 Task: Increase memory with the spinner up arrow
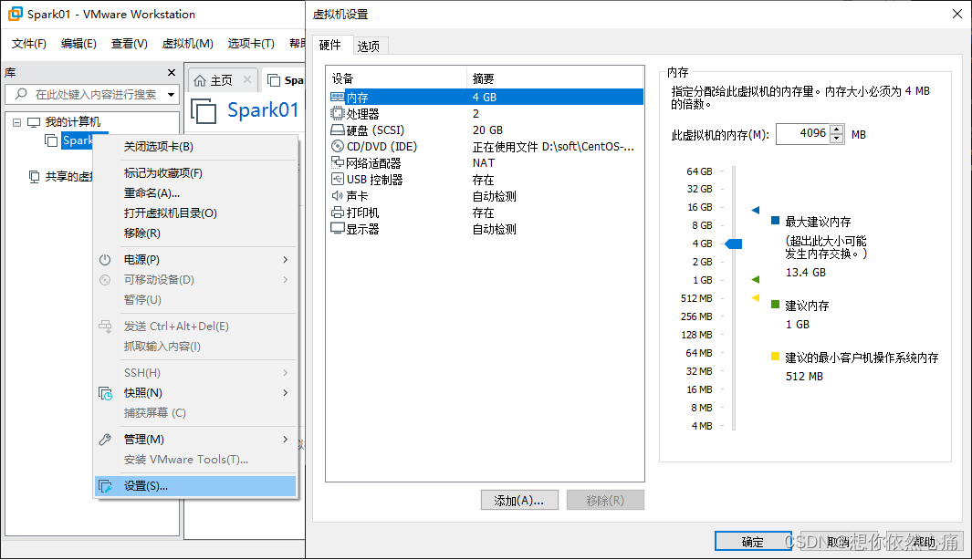[x=837, y=130]
